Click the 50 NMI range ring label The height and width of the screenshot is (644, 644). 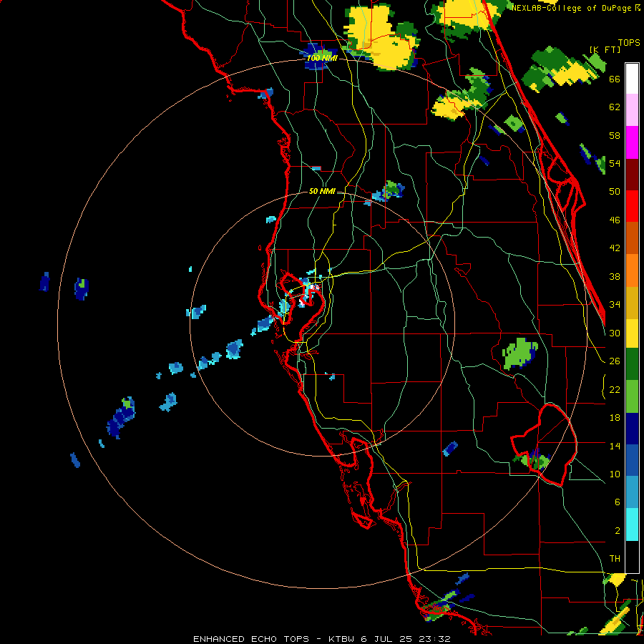322,191
